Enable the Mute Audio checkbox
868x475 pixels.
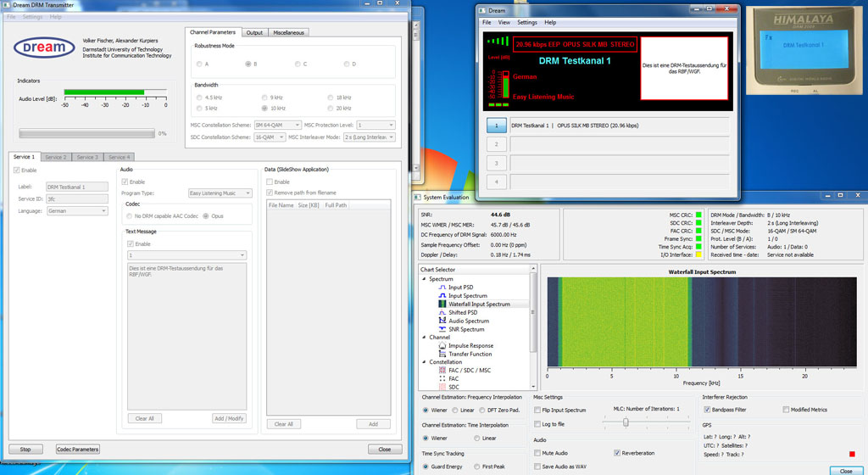pos(538,453)
